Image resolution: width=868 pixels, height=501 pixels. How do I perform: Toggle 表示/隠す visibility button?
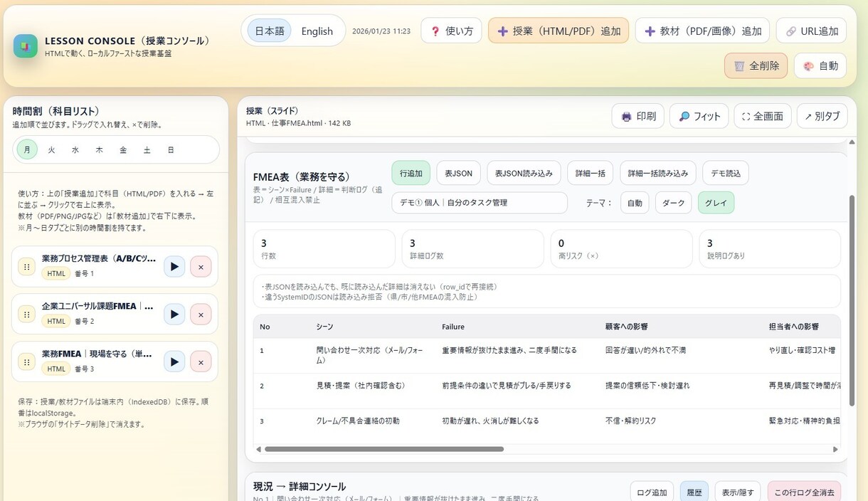tap(738, 492)
